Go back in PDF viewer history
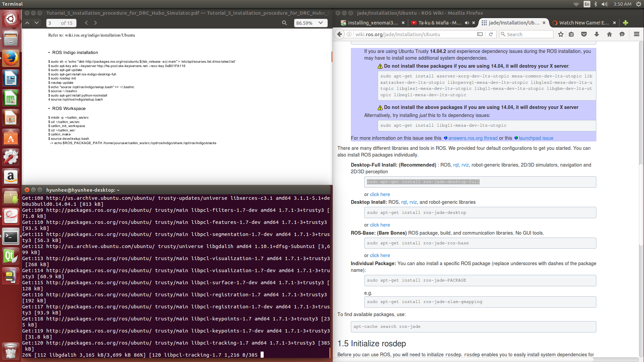This screenshot has width=644, height=362. pos(86,23)
